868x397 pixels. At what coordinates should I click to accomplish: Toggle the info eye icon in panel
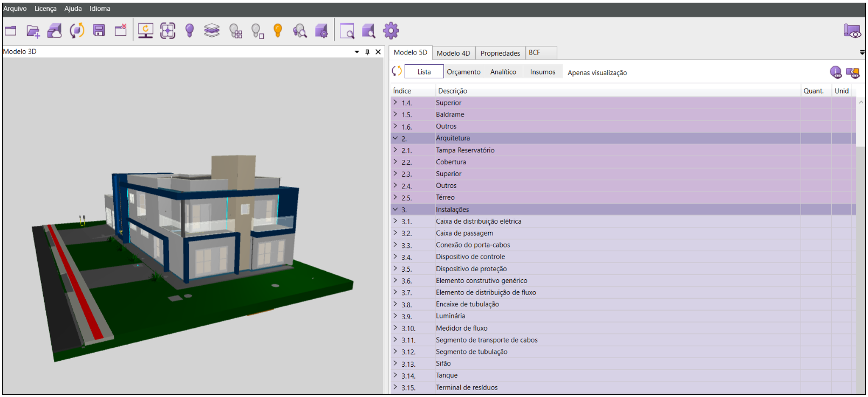click(836, 72)
